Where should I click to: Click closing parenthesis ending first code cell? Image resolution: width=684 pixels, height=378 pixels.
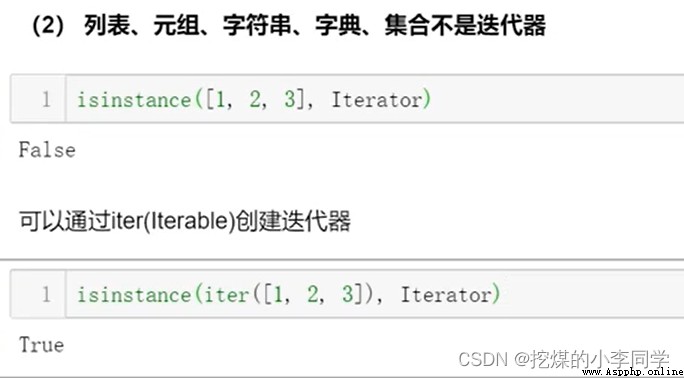click(427, 100)
